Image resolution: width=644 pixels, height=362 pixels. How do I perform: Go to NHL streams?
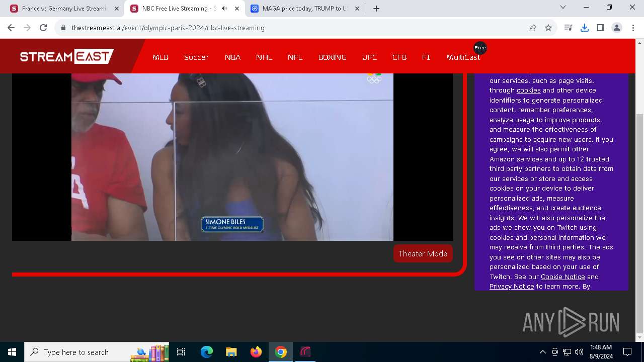click(264, 57)
